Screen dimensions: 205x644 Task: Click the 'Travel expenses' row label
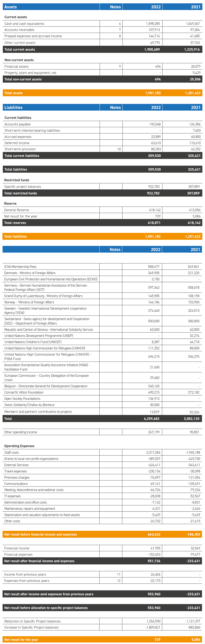click(x=16, y=471)
